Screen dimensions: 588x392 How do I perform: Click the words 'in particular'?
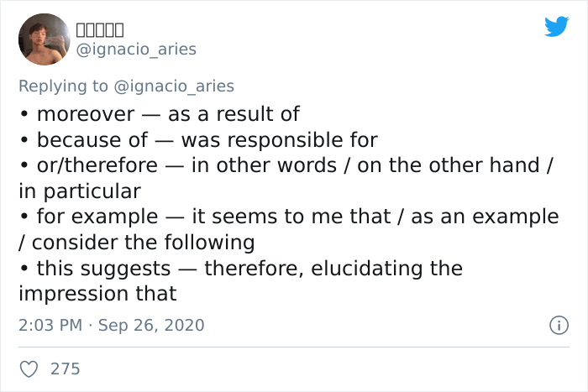point(79,191)
